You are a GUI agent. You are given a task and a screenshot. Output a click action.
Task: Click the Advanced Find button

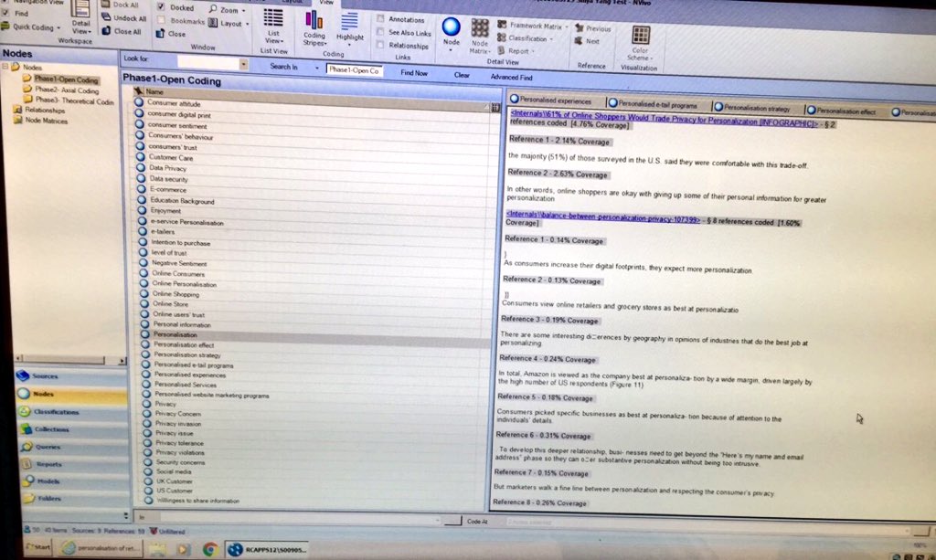(x=511, y=77)
